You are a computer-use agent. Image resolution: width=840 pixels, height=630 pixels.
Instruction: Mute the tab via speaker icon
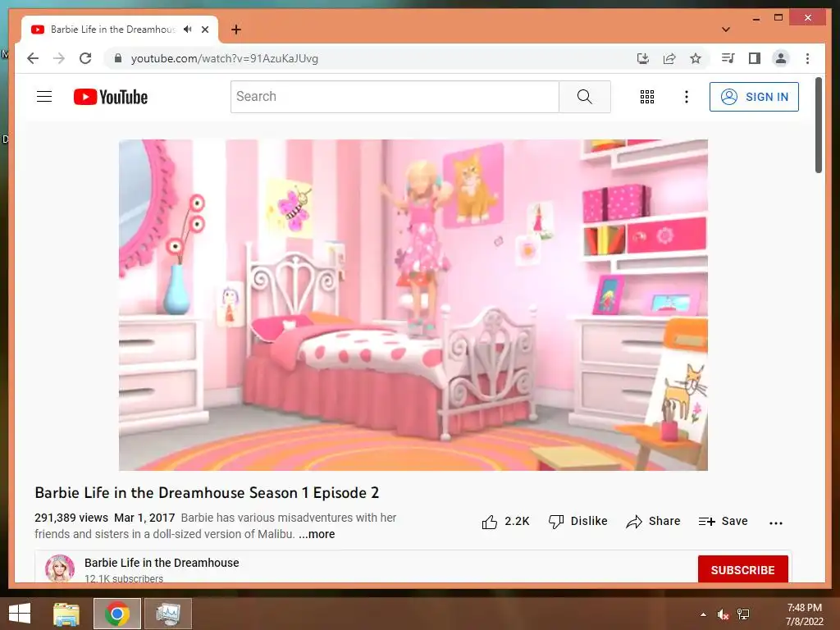(188, 30)
